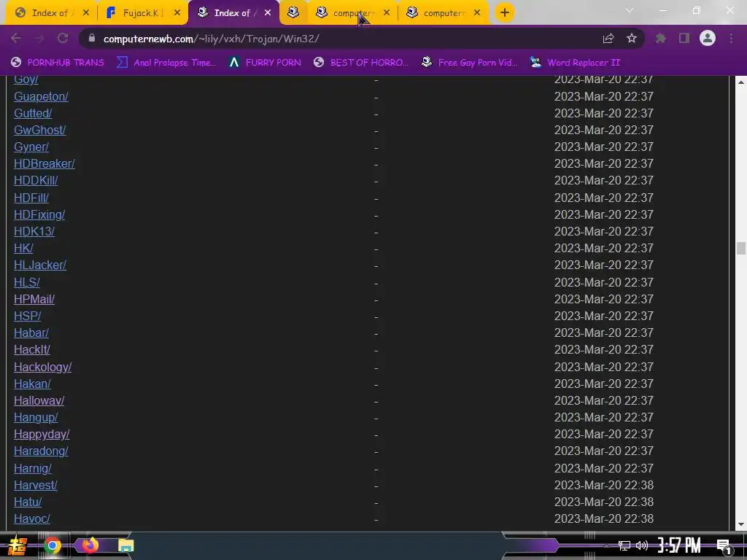The image size is (747, 560).
Task: Open the HK/ directory
Action: [x=23, y=248]
